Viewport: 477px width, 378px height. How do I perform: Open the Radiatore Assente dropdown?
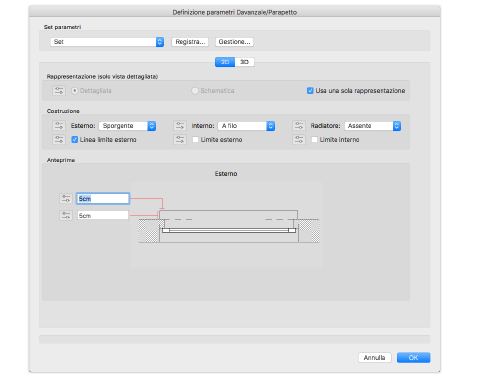pos(373,126)
